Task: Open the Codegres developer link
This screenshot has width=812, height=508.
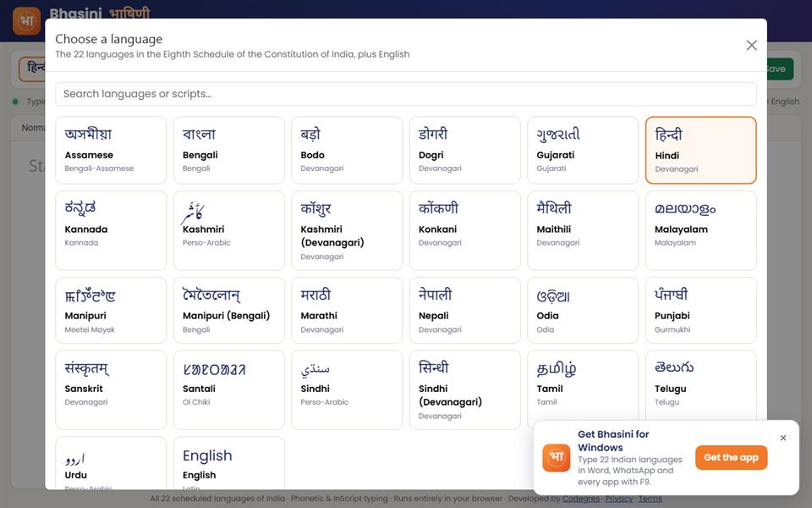Action: [x=580, y=499]
